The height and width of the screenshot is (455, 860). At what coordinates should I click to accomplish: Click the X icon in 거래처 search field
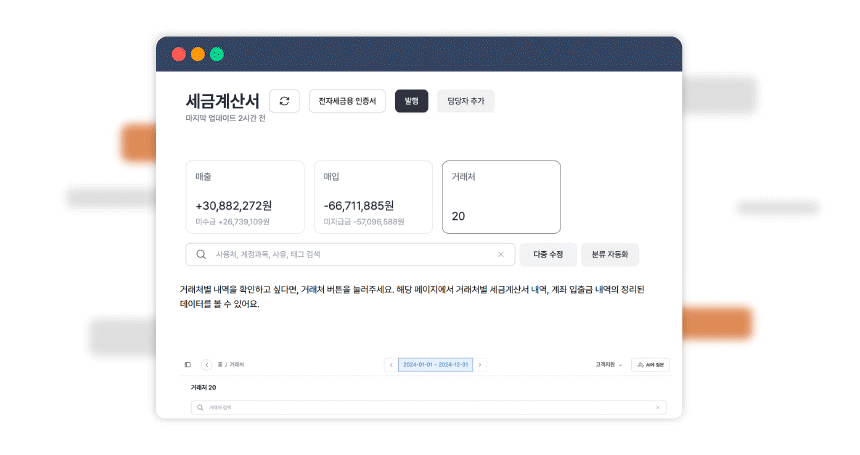[x=657, y=408]
